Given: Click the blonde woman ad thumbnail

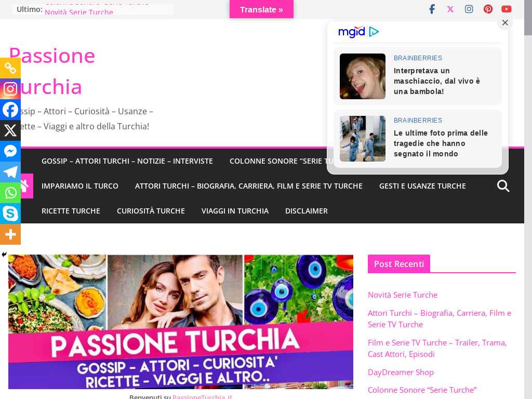Looking at the screenshot, I should (x=362, y=76).
